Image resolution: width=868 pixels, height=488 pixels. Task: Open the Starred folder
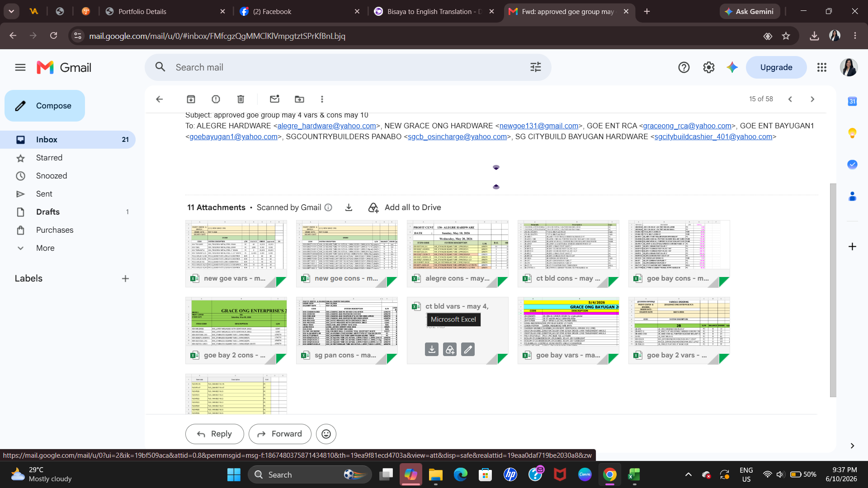pyautogui.click(x=49, y=158)
